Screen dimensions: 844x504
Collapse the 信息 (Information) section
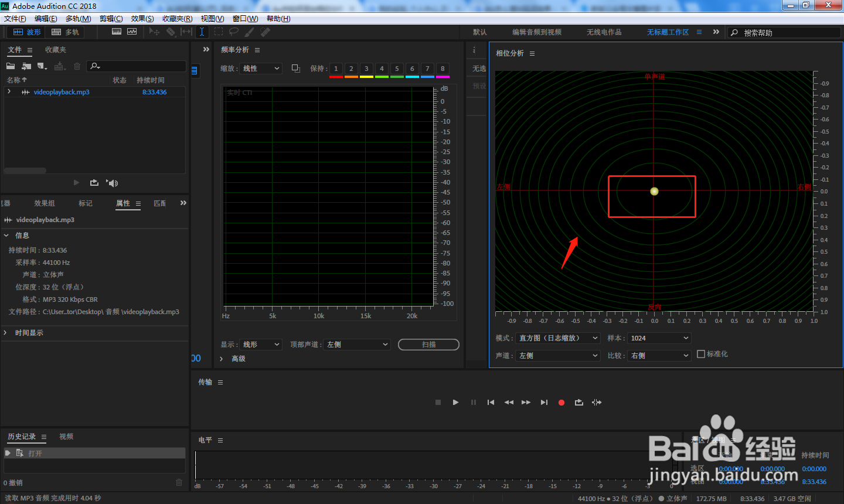6,236
